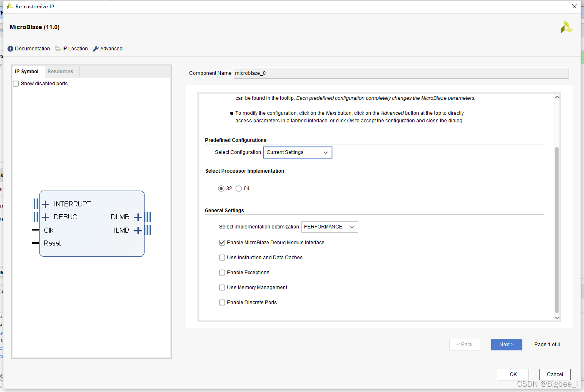Expand the DEBUG port plus icon
The image size is (584, 392).
tap(45, 217)
